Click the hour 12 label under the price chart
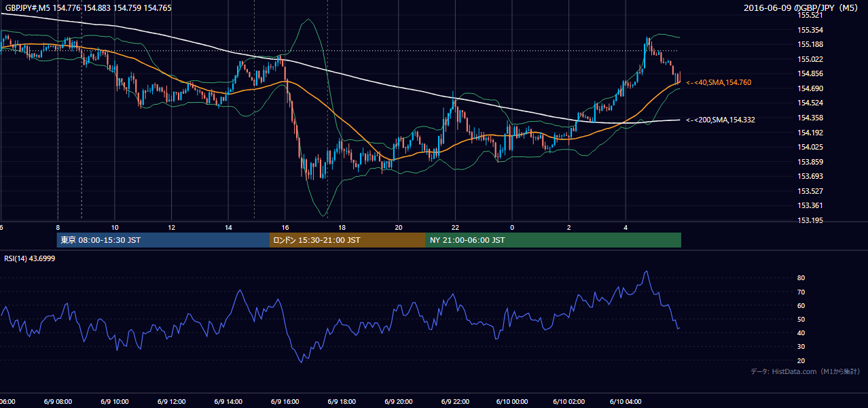Image resolution: width=868 pixels, height=408 pixels. click(x=171, y=228)
